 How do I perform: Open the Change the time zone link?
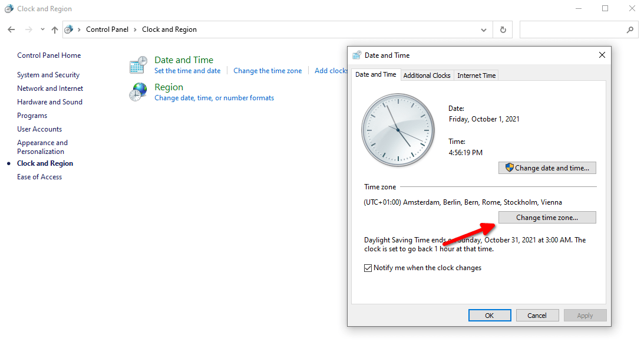coord(267,70)
